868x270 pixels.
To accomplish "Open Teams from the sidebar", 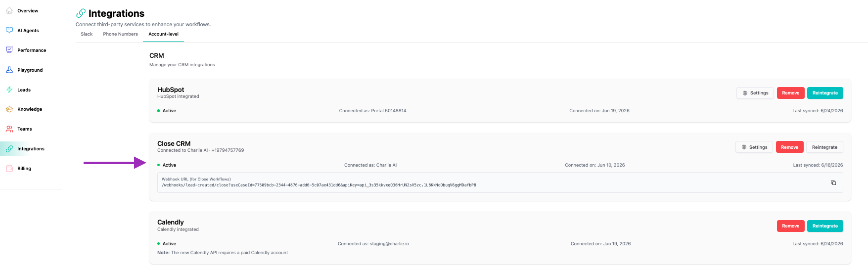I will 25,129.
